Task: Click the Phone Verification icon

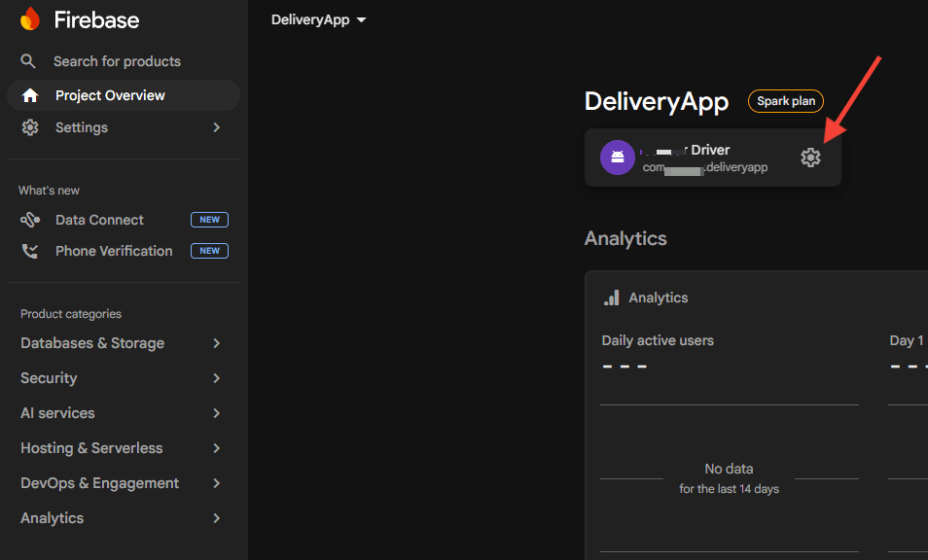Action: (x=29, y=251)
